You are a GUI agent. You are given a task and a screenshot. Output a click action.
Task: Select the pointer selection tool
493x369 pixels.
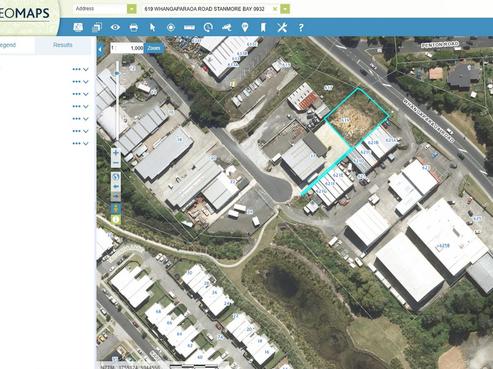152,27
